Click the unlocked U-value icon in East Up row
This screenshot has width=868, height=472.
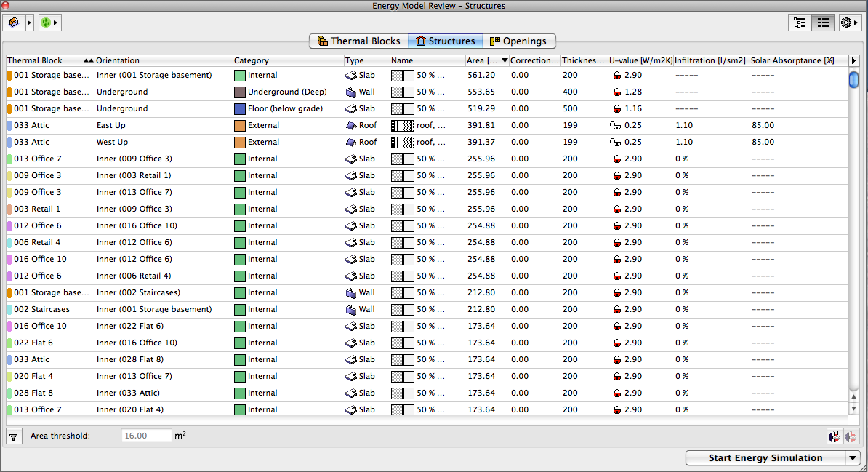click(x=616, y=126)
